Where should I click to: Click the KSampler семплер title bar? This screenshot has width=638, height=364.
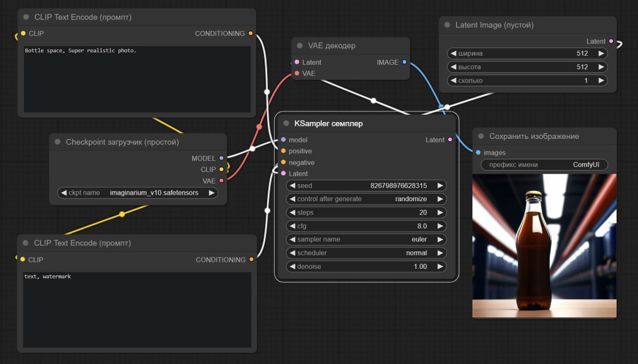click(x=366, y=123)
